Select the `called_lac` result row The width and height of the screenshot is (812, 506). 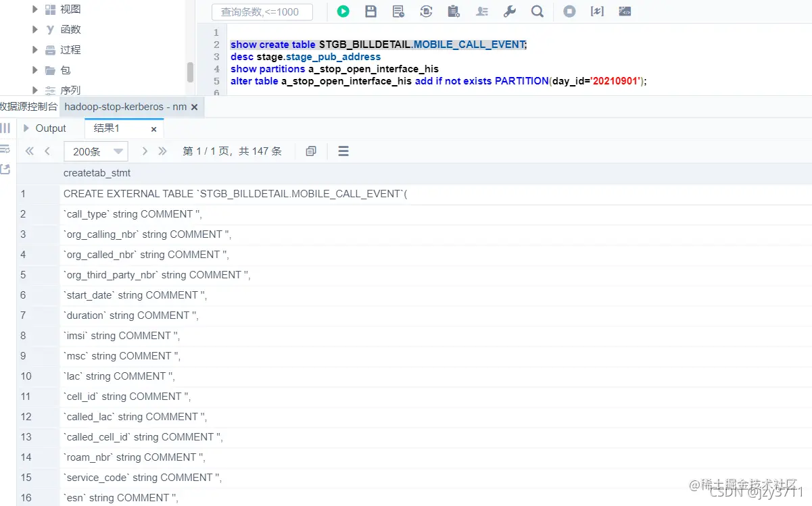click(x=414, y=417)
